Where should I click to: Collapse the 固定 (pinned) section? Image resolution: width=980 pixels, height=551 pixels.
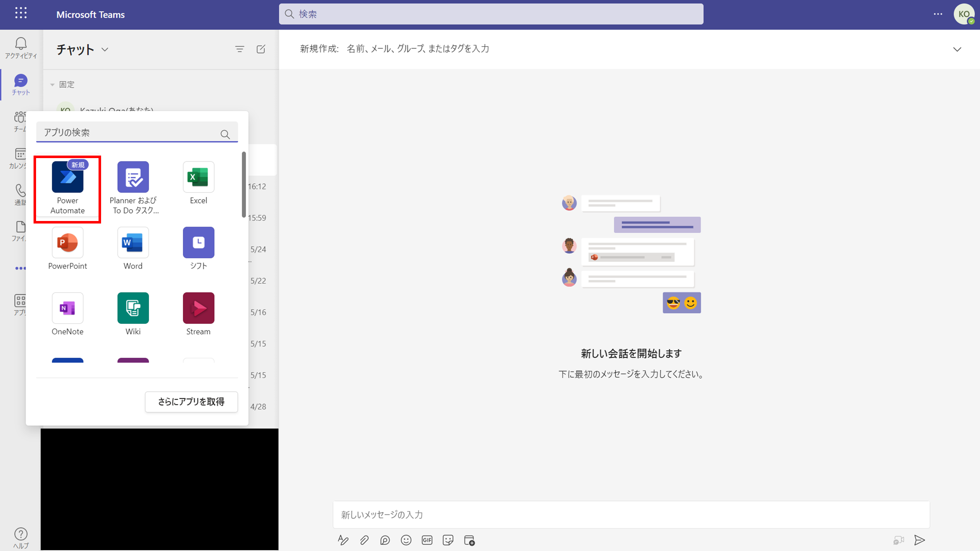tap(52, 85)
